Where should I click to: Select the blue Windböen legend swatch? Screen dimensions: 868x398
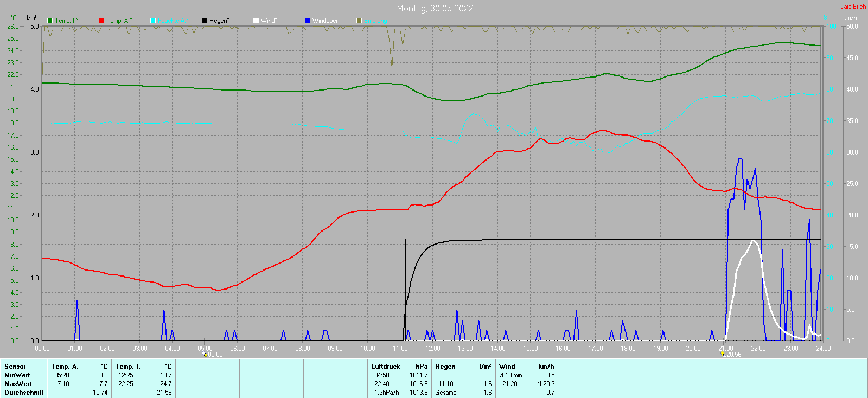[x=308, y=21]
